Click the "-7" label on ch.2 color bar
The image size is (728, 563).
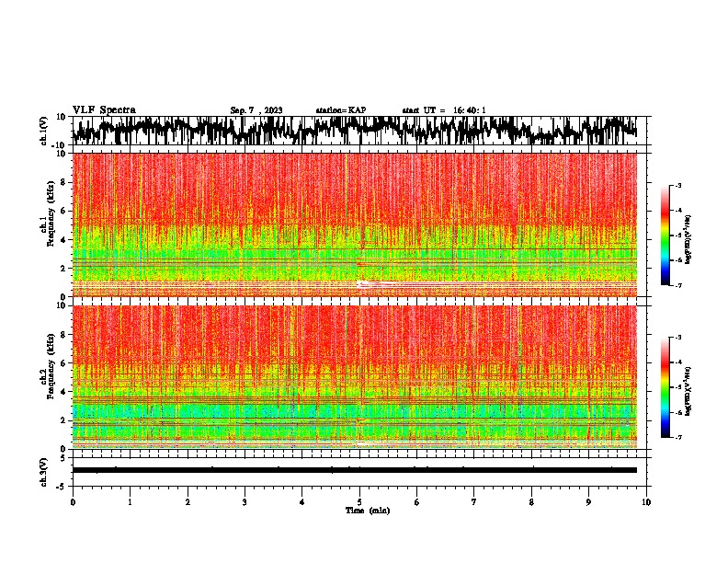[677, 437]
